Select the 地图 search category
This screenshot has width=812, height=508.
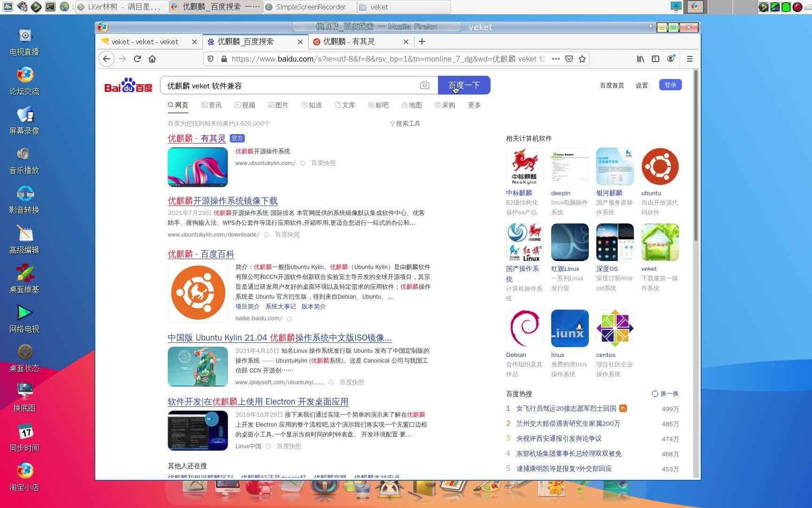click(x=412, y=105)
